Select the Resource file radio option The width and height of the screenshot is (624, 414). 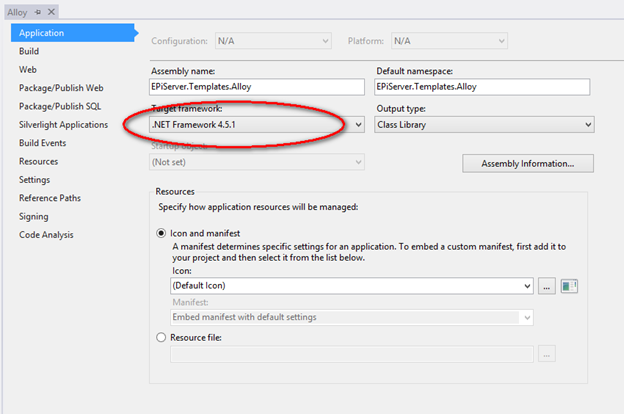[x=162, y=338]
